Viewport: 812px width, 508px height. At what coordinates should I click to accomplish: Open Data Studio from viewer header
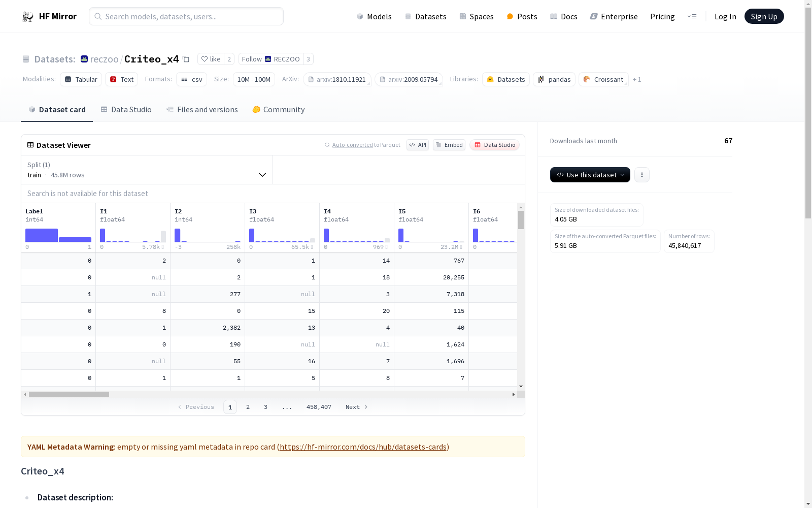[x=495, y=145]
